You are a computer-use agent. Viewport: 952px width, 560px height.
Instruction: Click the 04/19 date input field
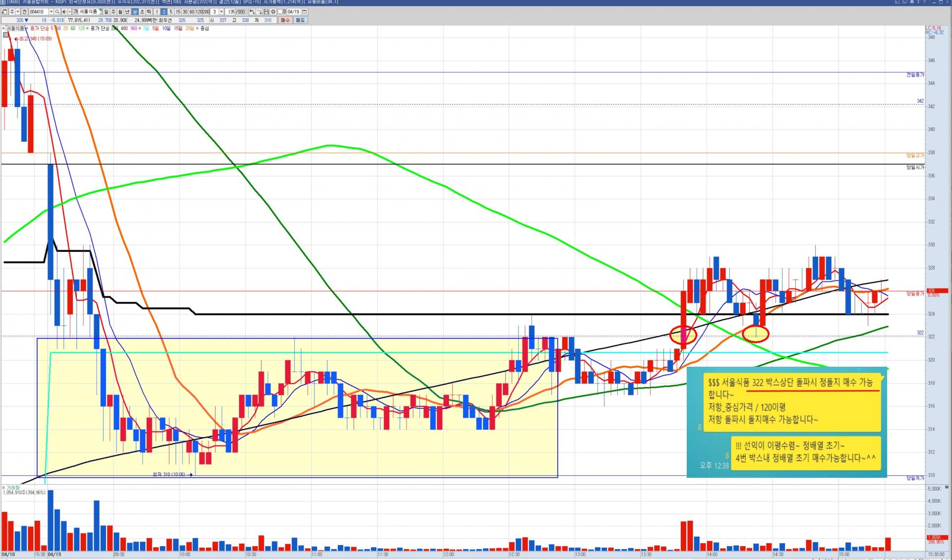tap(294, 12)
